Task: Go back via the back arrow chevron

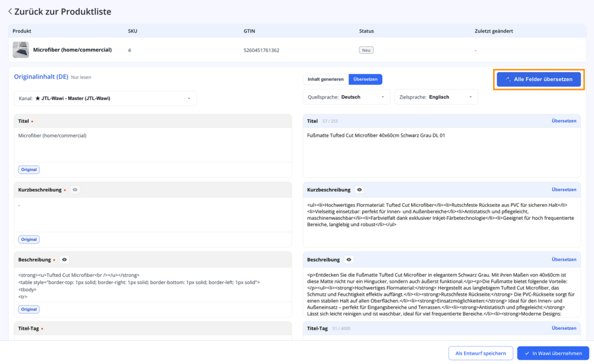Action: click(x=10, y=12)
